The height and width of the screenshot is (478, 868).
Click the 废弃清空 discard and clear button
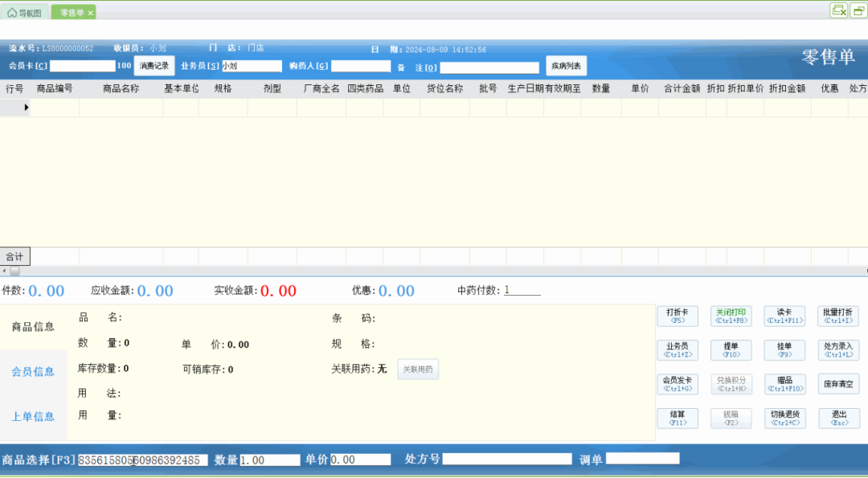[x=838, y=383]
